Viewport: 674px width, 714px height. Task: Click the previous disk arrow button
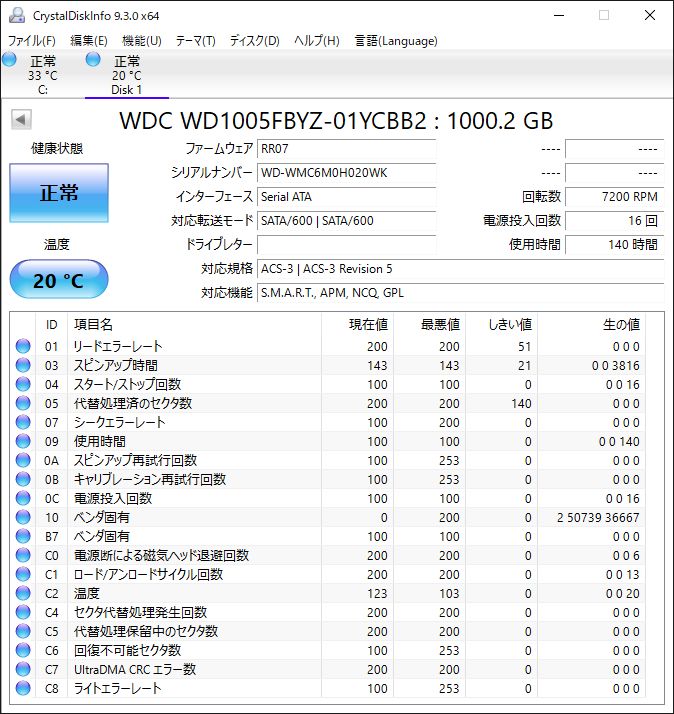click(x=21, y=119)
